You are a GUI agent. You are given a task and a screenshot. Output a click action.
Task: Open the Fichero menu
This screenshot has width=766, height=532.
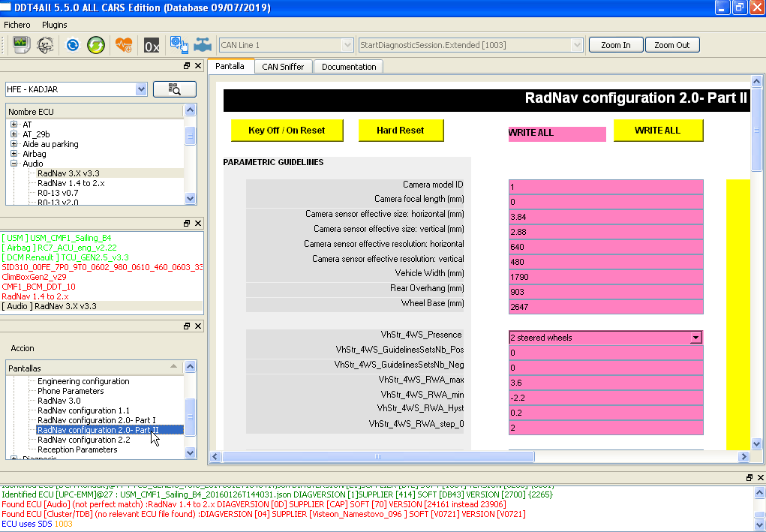tap(17, 25)
